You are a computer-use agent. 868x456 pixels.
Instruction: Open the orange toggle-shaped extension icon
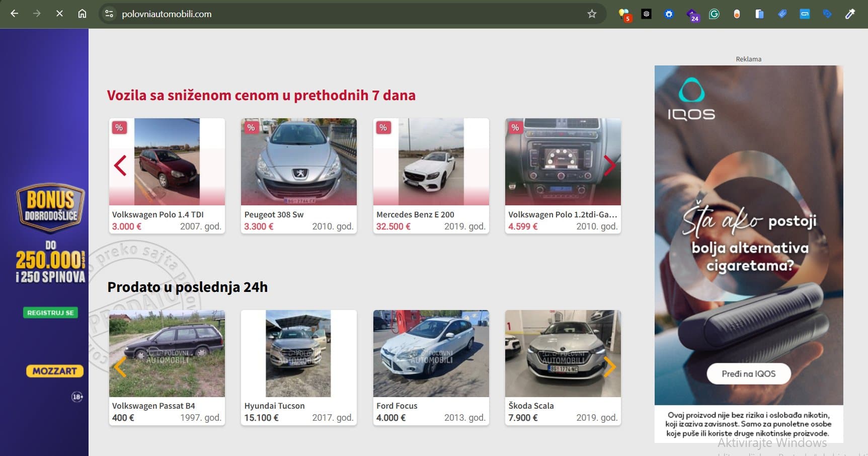pos(737,14)
